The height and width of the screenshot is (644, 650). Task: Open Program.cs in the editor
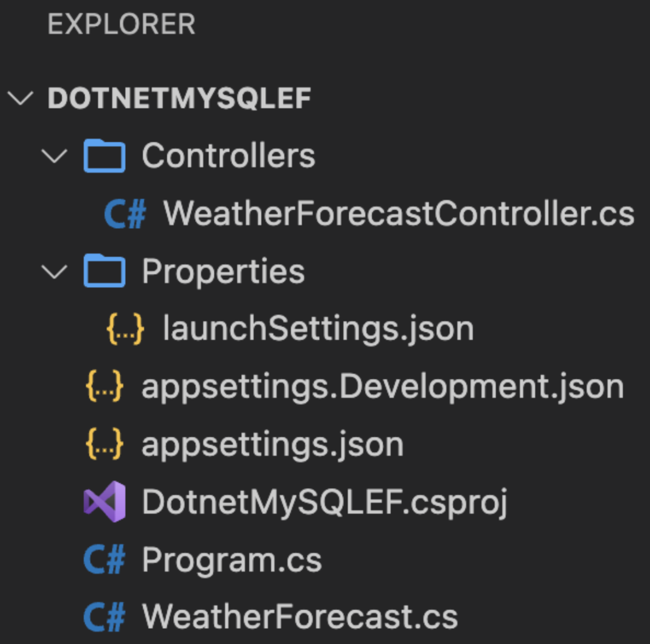click(x=232, y=560)
